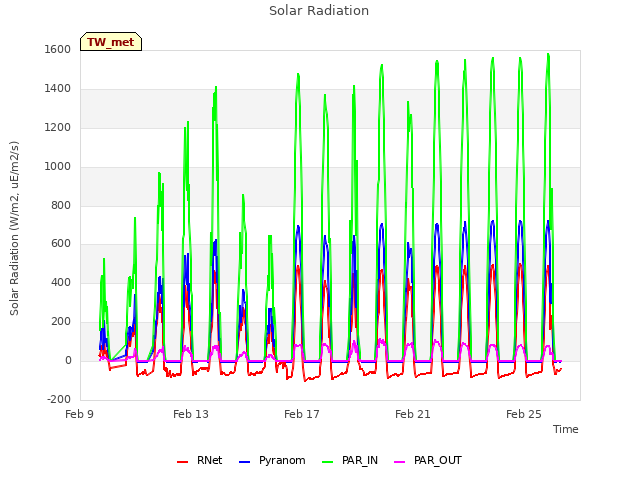Click the TW_met annotation label
The width and height of the screenshot is (640, 480).
(111, 42)
